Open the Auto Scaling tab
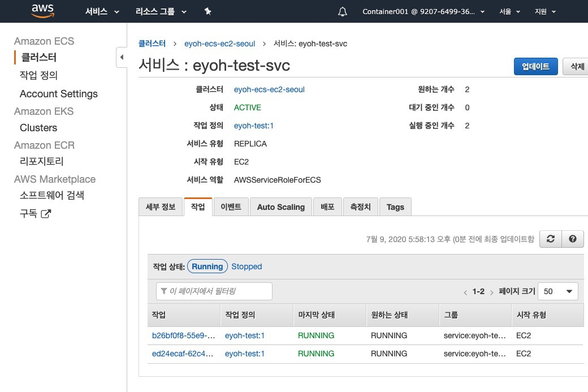Viewport: 588px width, 392px height. tap(281, 206)
